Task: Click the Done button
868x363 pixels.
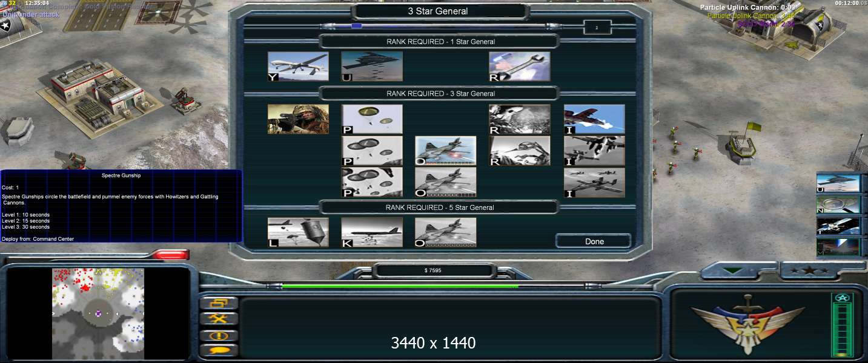Action: tap(594, 241)
